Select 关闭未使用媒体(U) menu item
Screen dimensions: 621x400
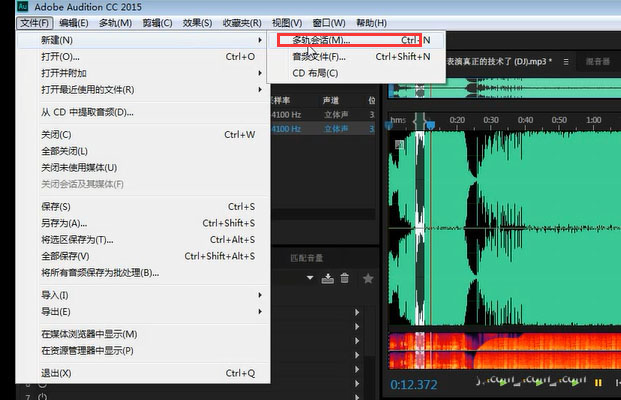(x=143, y=168)
